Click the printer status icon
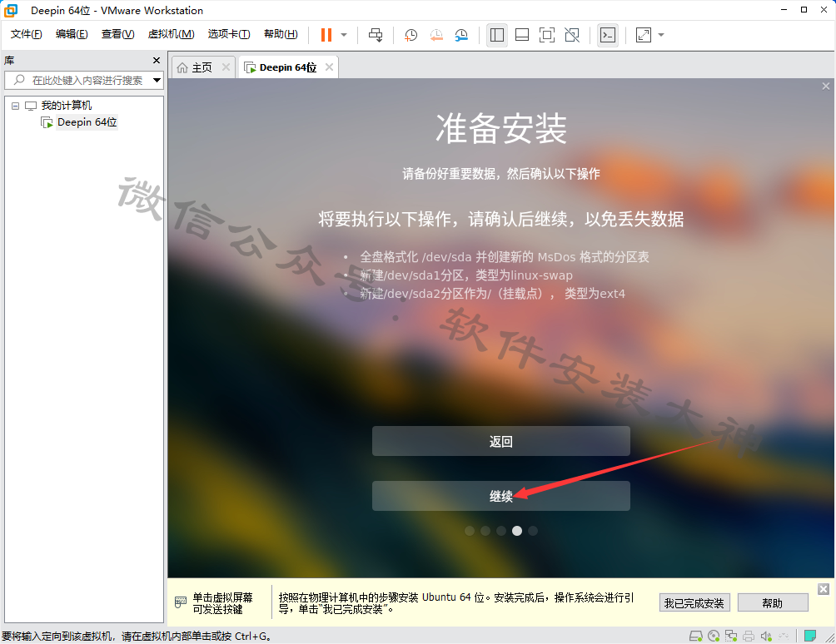Viewport: 836px width, 644px height. [749, 636]
